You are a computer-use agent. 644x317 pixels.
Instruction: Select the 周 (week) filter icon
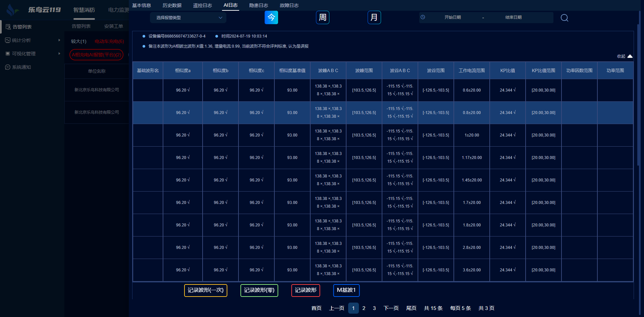click(322, 17)
